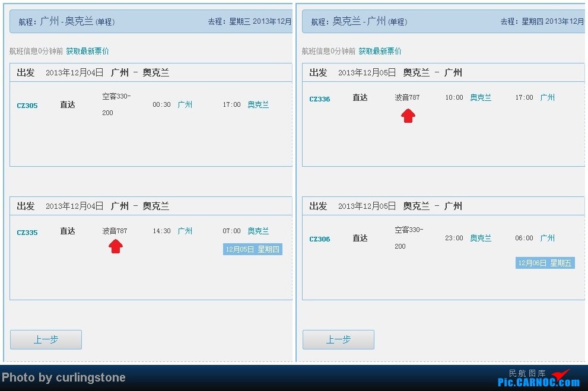Click arrival time 06:00 for CZ306
588x391 pixels.
pos(525,238)
